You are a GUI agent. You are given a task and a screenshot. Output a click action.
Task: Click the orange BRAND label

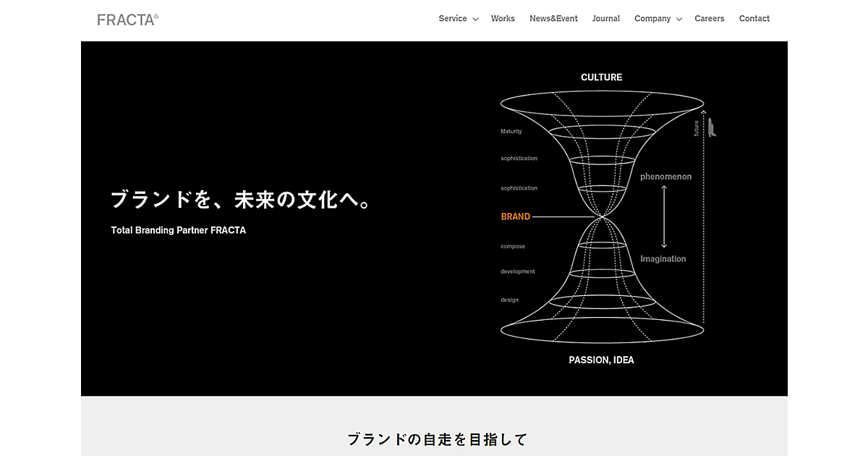coord(515,216)
